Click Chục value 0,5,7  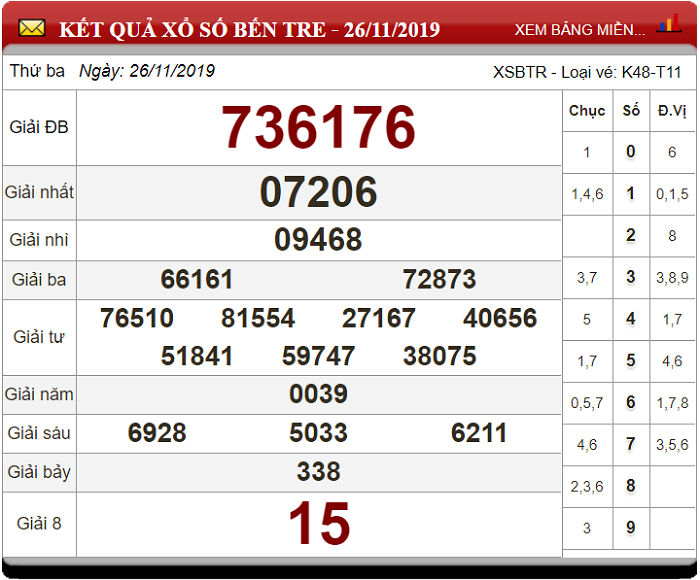(587, 403)
